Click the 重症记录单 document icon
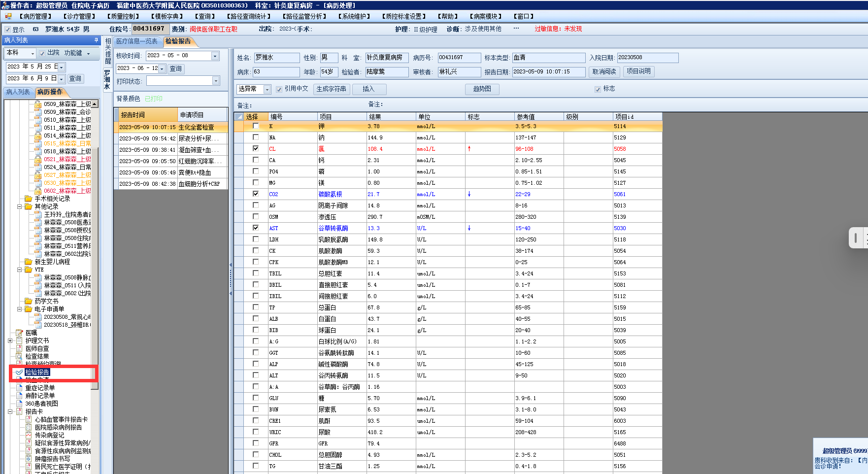Screen dimensions: 868x474 pyautogui.click(x=20, y=388)
